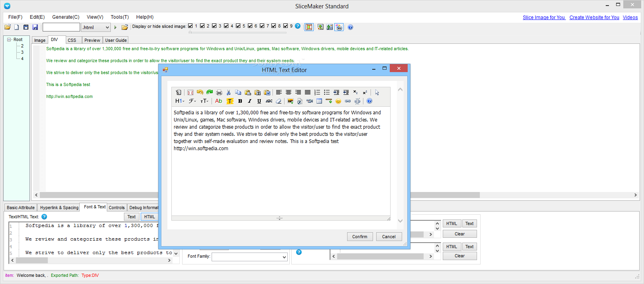Print from the HTML Text Editor toolbar
The width and height of the screenshot is (644, 284).
coord(219,92)
